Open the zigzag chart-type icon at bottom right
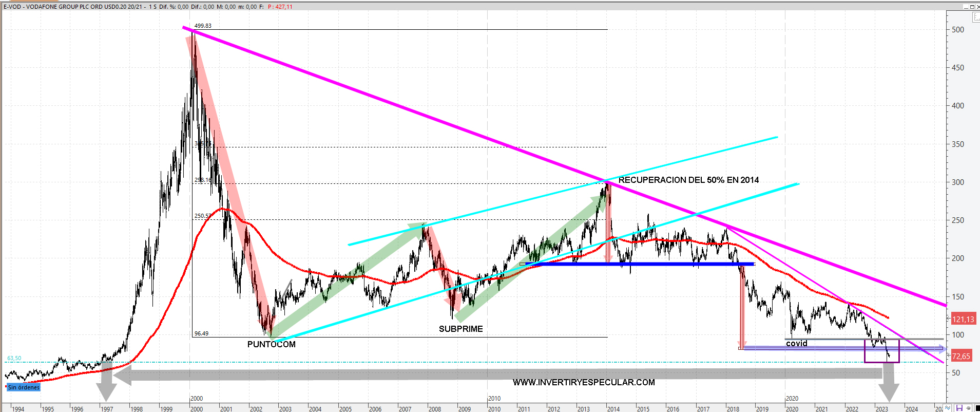 tap(948, 408)
